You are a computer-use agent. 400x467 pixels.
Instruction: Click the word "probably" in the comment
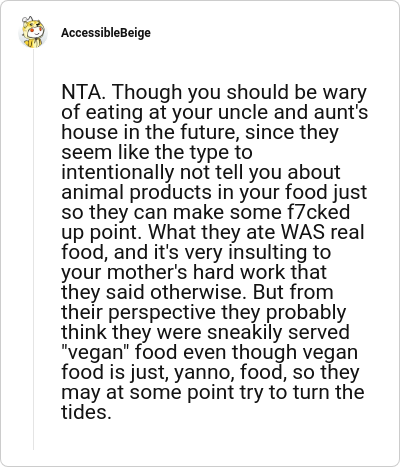pyautogui.click(x=306, y=312)
